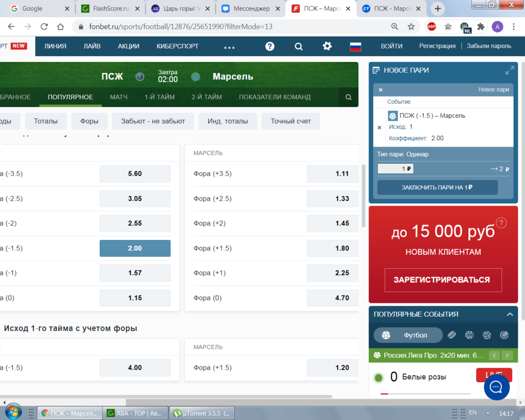
Task: Click ВОЙТИ to log in
Action: coord(392,46)
